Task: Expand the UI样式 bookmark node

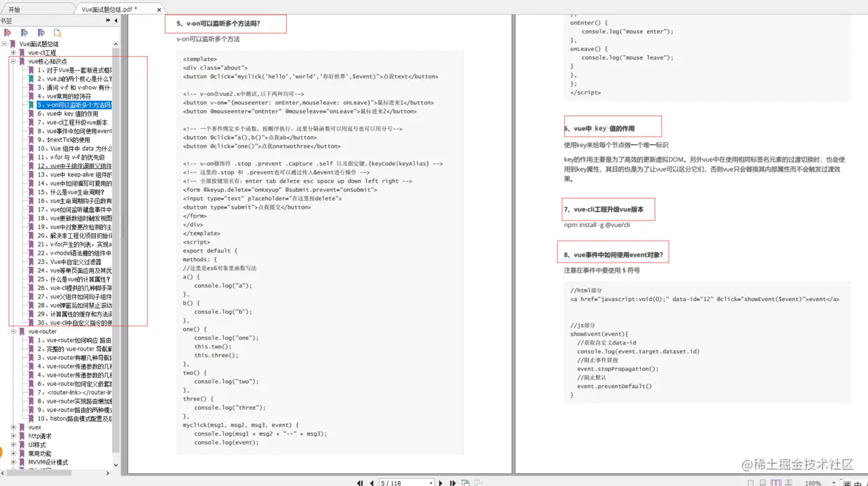Action: 13,445
